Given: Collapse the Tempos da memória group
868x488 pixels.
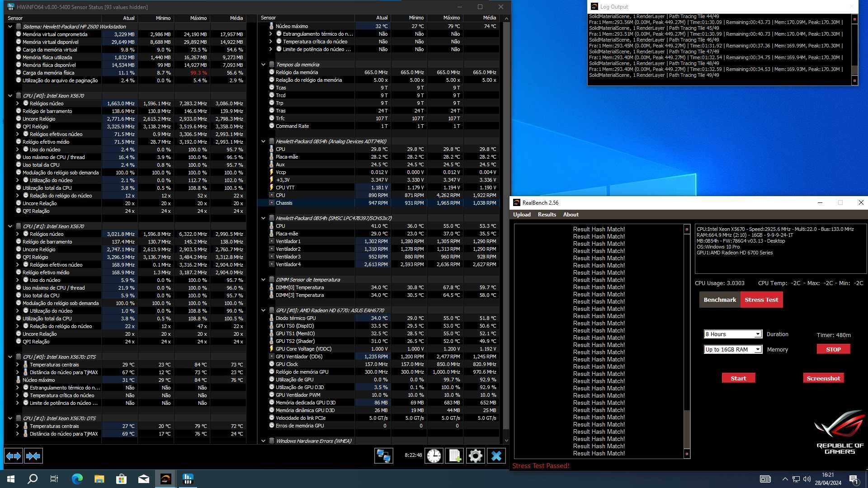Looking at the screenshot, I should (263, 65).
